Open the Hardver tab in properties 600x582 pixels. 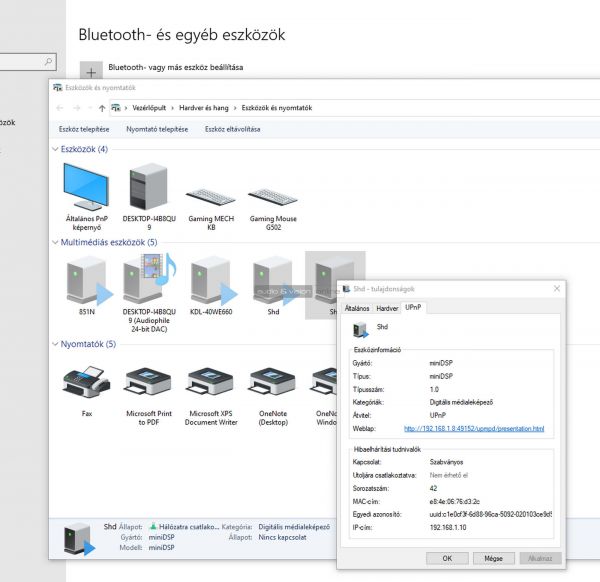[x=387, y=308]
